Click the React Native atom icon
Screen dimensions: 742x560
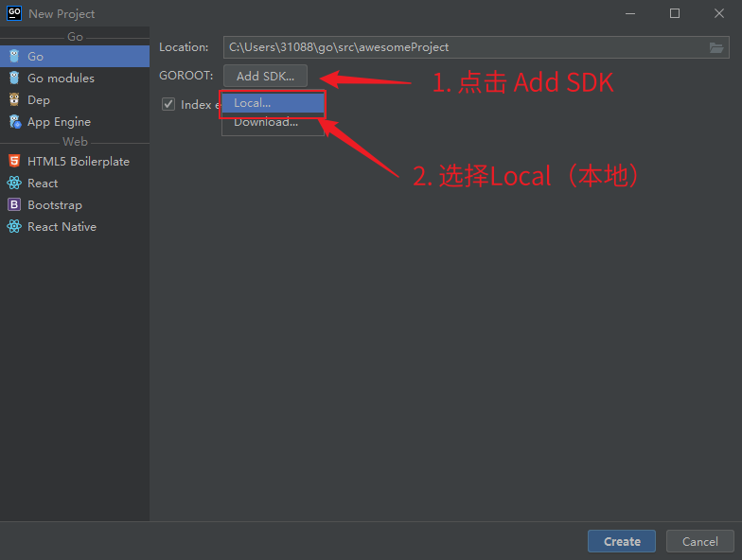pyautogui.click(x=14, y=227)
